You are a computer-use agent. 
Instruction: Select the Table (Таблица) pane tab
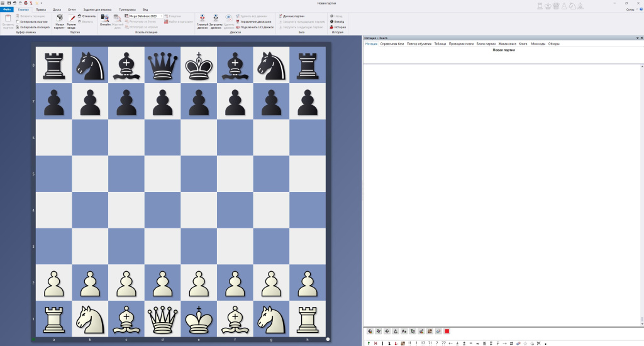point(440,43)
